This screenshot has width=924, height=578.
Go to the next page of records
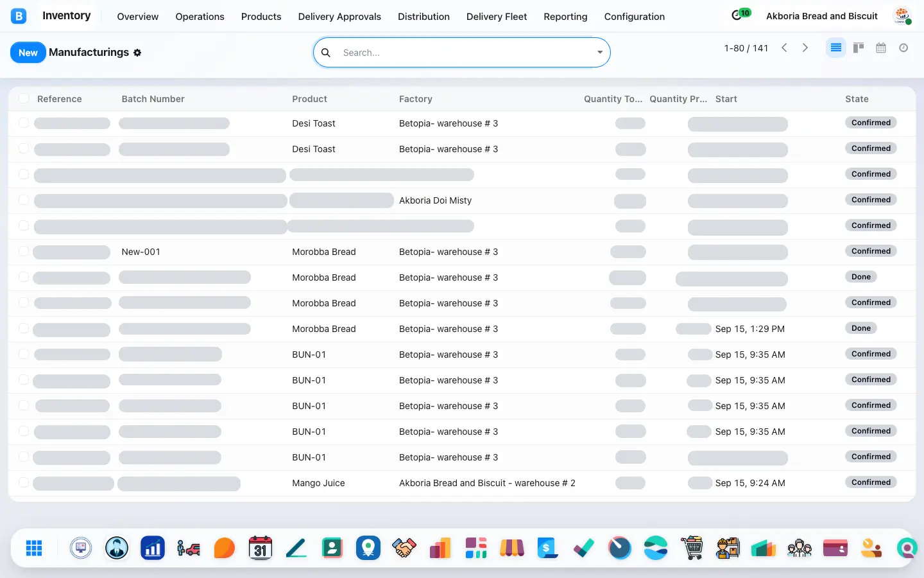pyautogui.click(x=805, y=48)
